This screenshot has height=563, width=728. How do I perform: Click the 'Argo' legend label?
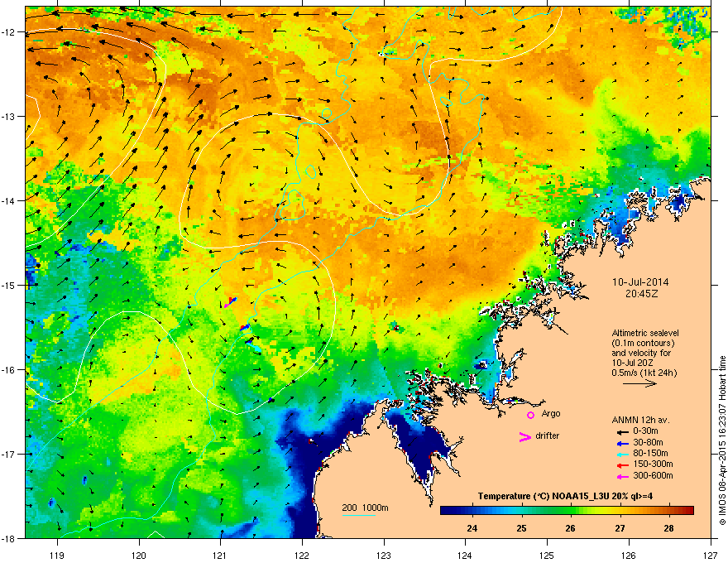551,413
